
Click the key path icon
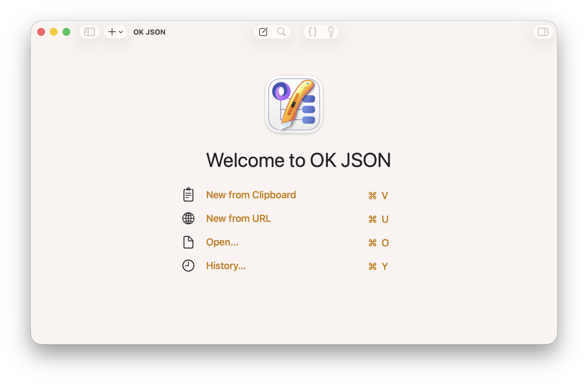pos(331,32)
